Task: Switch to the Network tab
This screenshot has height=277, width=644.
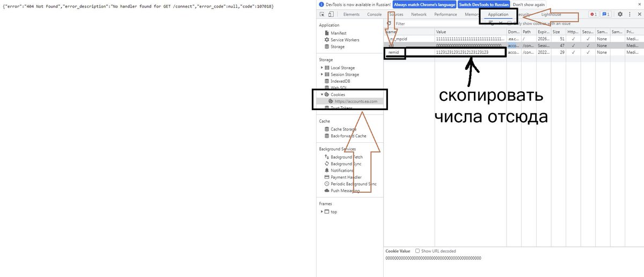Action: click(419, 14)
